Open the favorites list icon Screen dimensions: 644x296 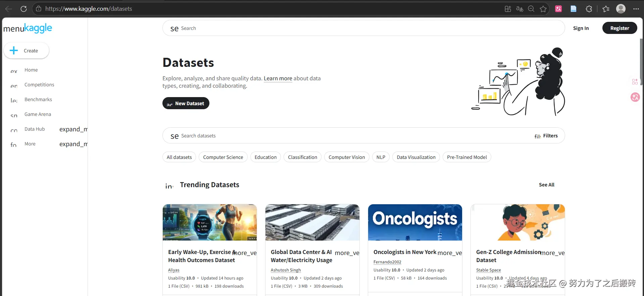coord(606,9)
